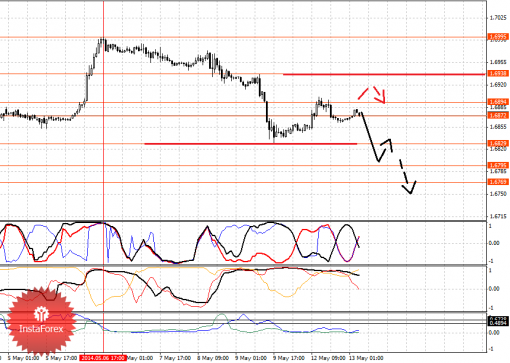Click the 1.6920 price axis label
Image resolution: width=510 pixels, height=363 pixels.
coord(498,85)
